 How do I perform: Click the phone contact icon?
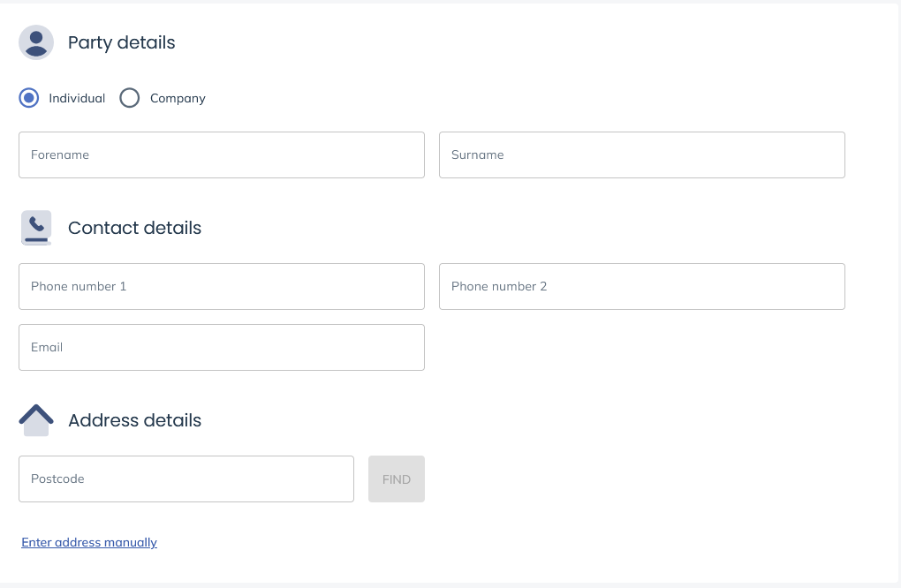(36, 228)
